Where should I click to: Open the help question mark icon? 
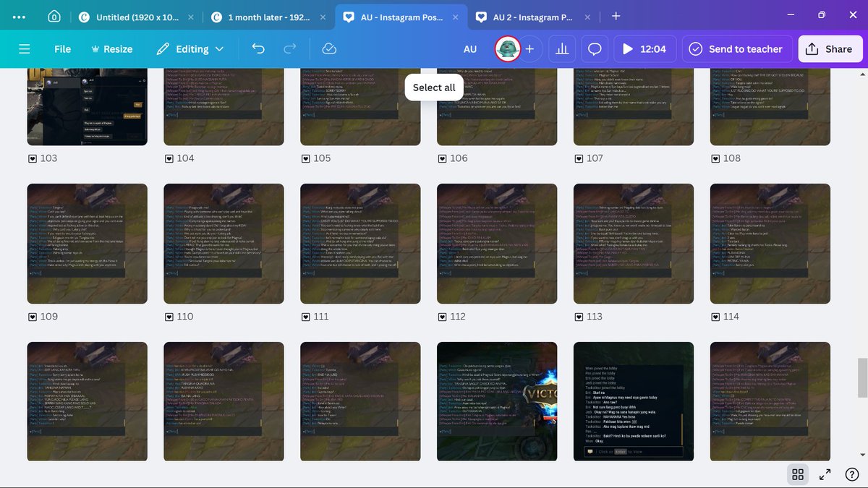pyautogui.click(x=851, y=474)
